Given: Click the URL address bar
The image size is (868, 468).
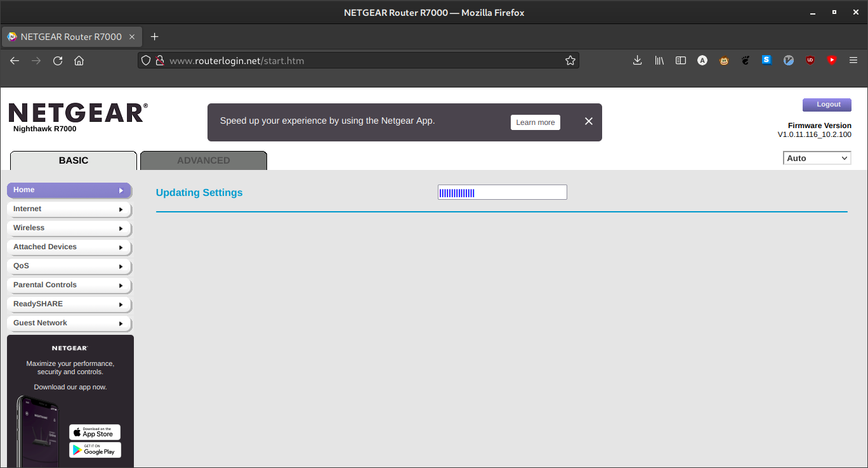Looking at the screenshot, I should click(358, 60).
